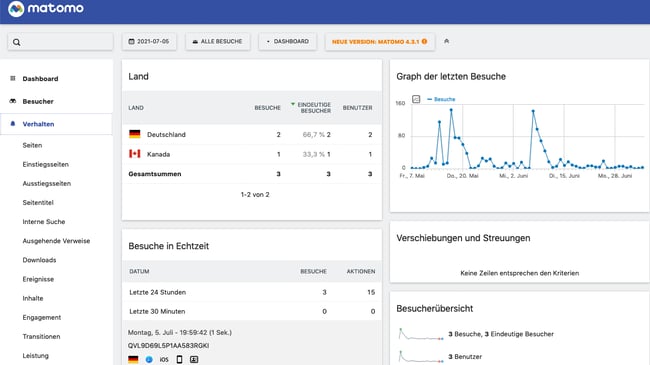Viewport: 650px width, 365px height.
Task: Select the Kanada row label
Action: 158,154
